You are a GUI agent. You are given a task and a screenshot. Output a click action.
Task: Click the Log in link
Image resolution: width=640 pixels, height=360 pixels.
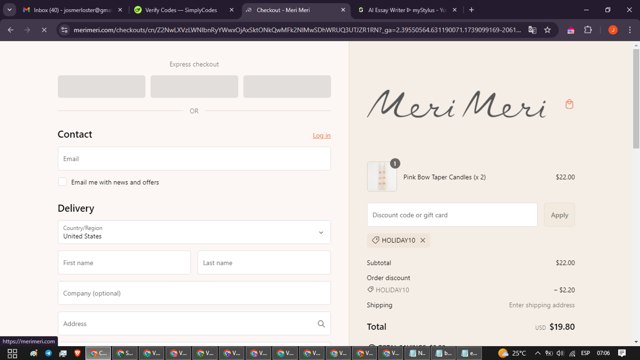[322, 136]
